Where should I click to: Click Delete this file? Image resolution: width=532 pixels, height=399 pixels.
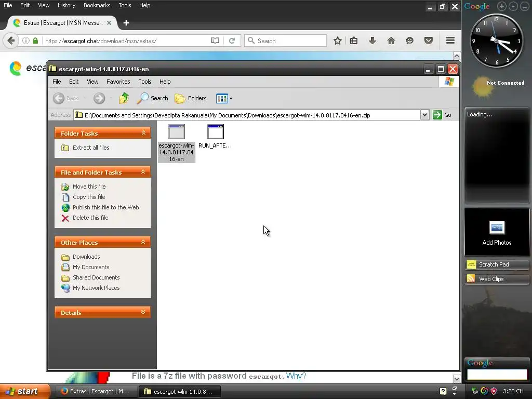(x=85, y=218)
